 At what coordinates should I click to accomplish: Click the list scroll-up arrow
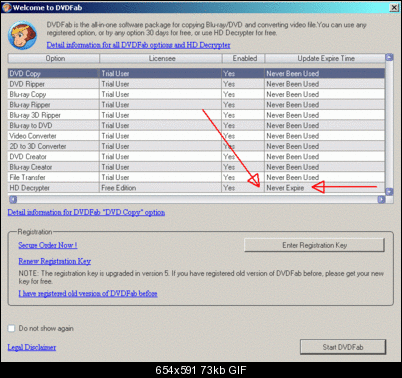pos(389,58)
